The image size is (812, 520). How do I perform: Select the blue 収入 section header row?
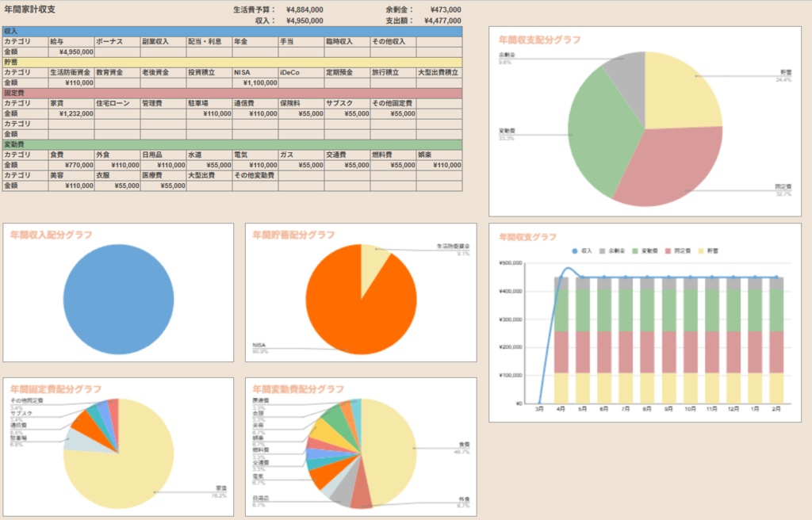click(x=232, y=32)
